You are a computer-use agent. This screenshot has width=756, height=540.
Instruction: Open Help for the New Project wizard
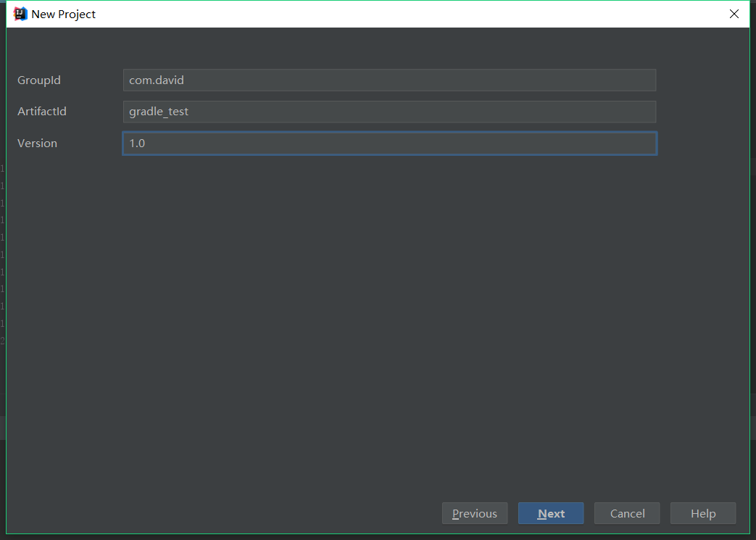tap(702, 513)
